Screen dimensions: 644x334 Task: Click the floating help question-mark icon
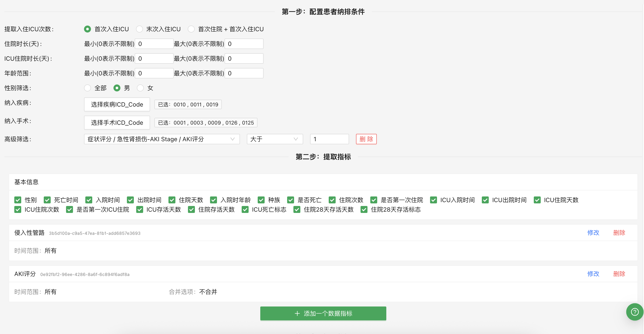point(634,312)
